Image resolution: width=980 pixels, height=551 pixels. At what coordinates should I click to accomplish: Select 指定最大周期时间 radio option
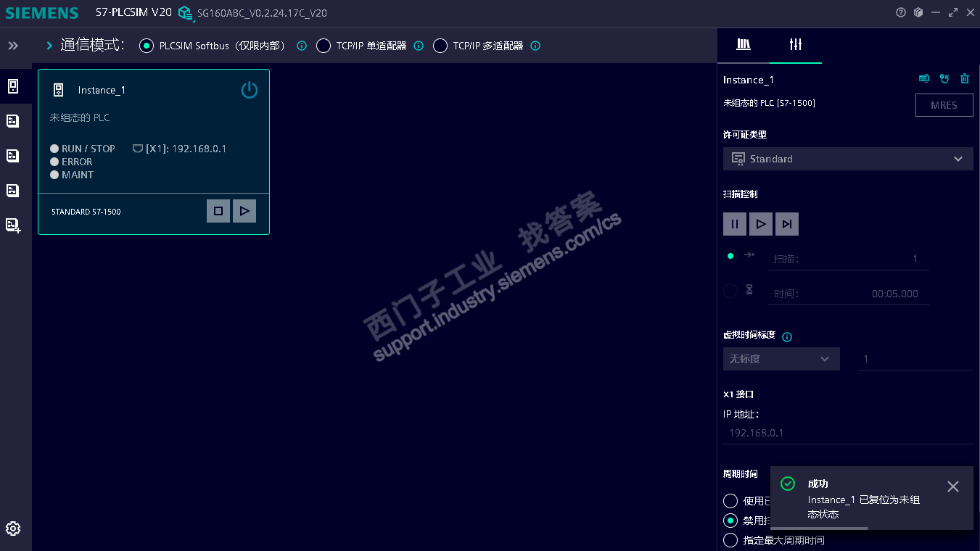click(x=730, y=540)
